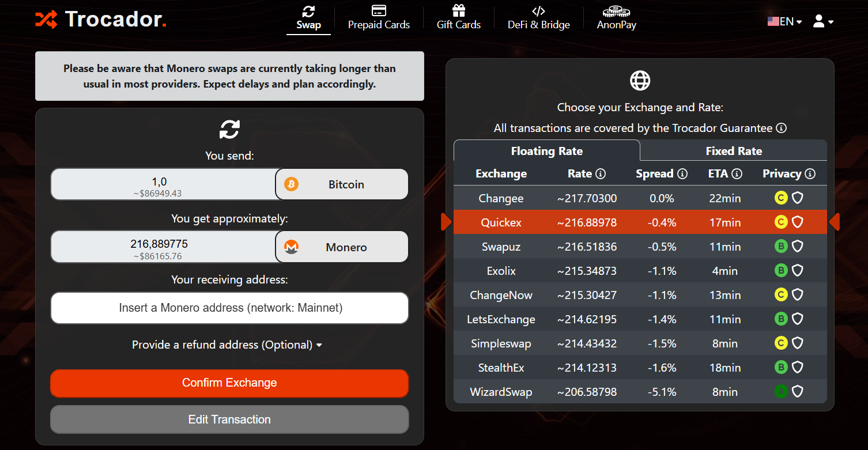The width and height of the screenshot is (868, 450).
Task: Click the Trocador logo
Action: 101,20
